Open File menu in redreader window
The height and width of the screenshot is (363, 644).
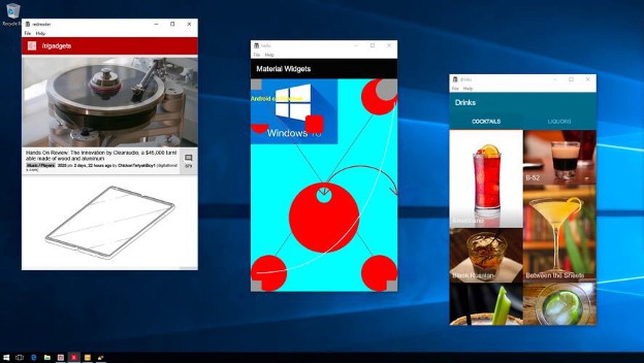click(x=28, y=33)
